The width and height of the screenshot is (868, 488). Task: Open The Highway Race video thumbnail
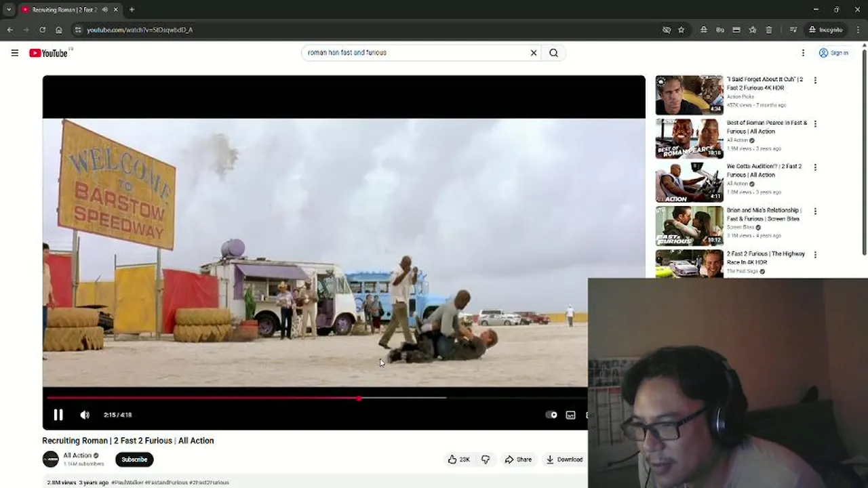[689, 264]
